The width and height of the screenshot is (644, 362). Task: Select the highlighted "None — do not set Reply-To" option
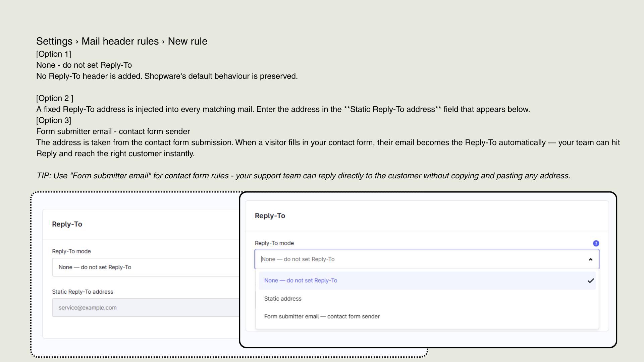427,281
